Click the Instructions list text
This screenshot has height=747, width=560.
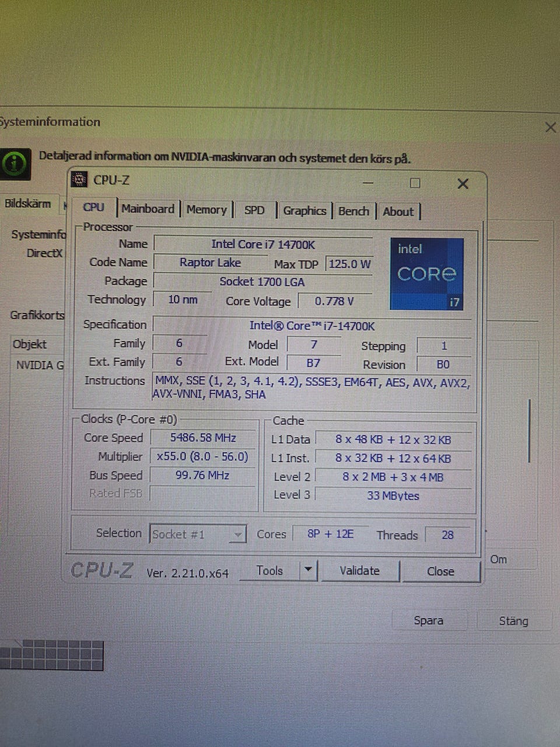click(311, 388)
